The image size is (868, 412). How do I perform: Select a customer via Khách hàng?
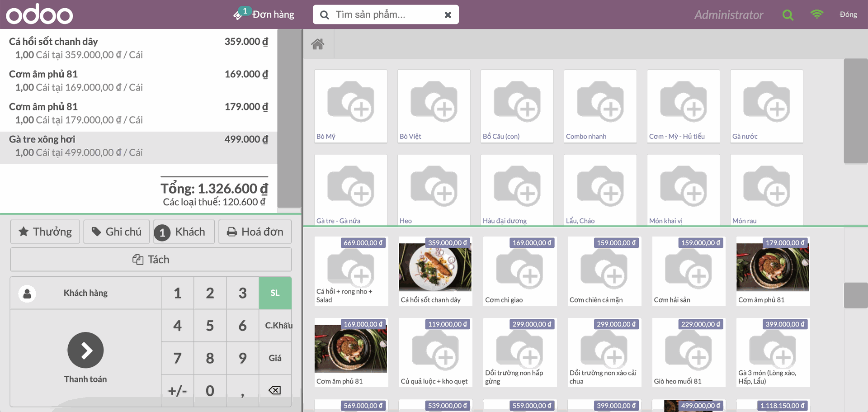coord(85,293)
